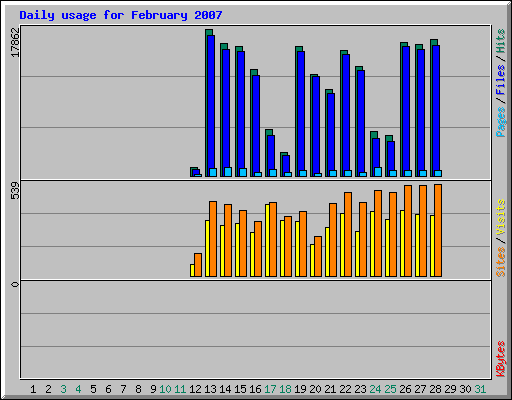
Task: Click day label 5 on the x-axis
Action: pyautogui.click(x=93, y=389)
